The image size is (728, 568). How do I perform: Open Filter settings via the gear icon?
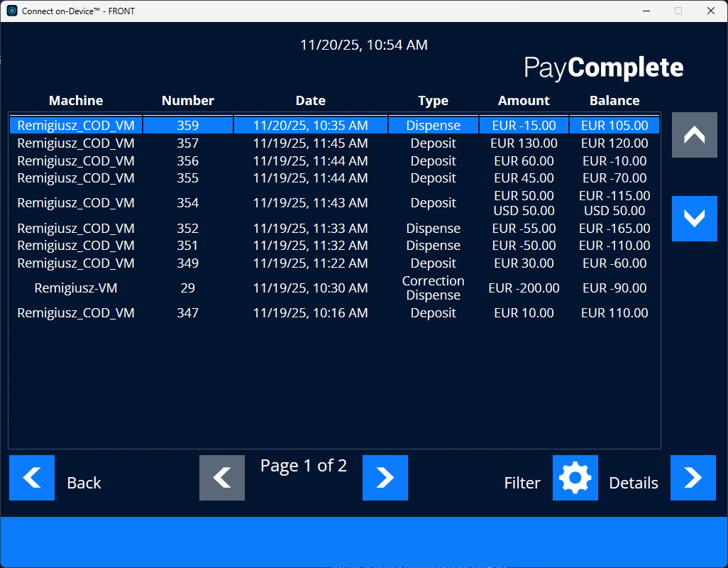click(x=575, y=478)
